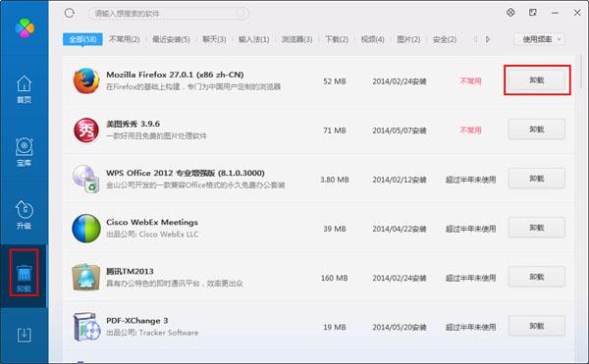Click the magnifier icon in search box

[x=241, y=14]
